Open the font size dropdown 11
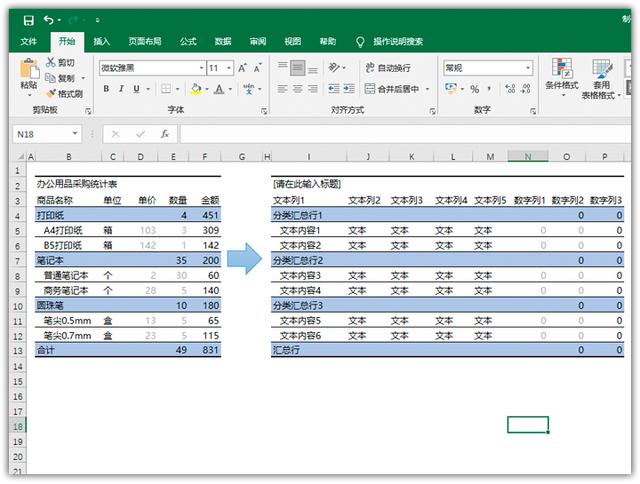This screenshot has height=484, width=640. click(x=229, y=68)
